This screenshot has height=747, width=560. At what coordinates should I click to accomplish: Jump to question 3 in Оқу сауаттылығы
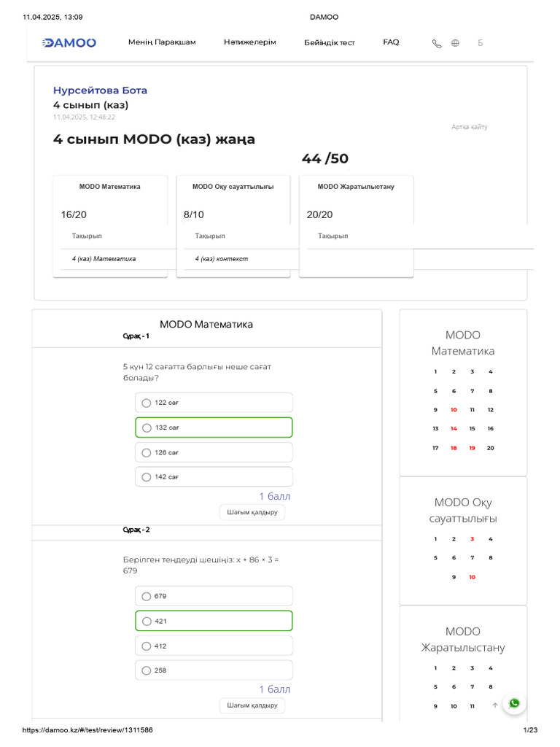point(472,539)
